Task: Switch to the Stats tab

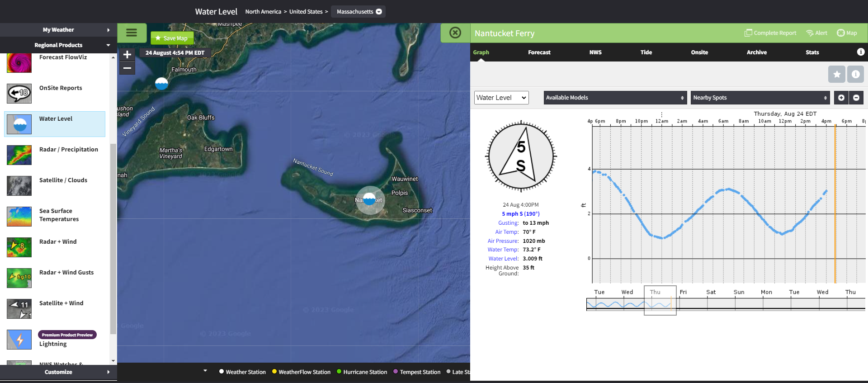Action: click(x=812, y=52)
